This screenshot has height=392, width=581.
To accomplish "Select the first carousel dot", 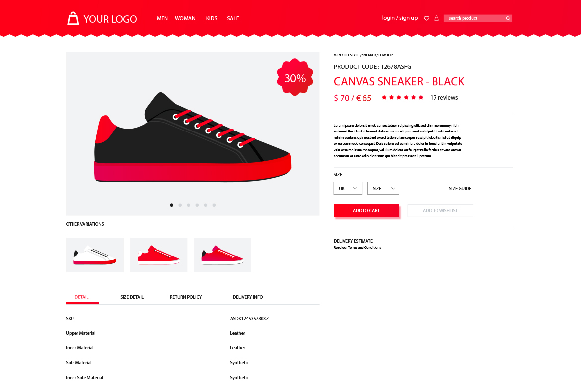I will tap(171, 205).
